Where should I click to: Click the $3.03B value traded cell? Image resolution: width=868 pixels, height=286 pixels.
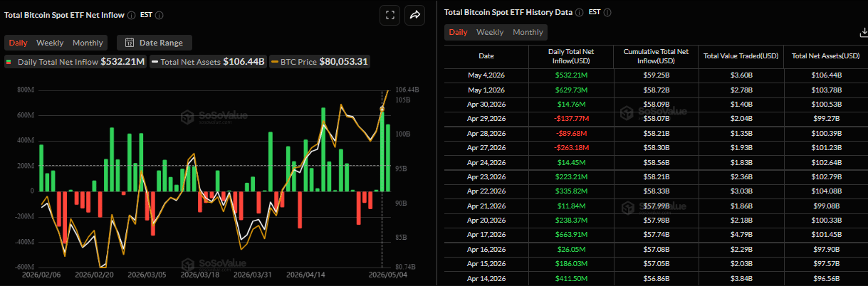pyautogui.click(x=741, y=192)
